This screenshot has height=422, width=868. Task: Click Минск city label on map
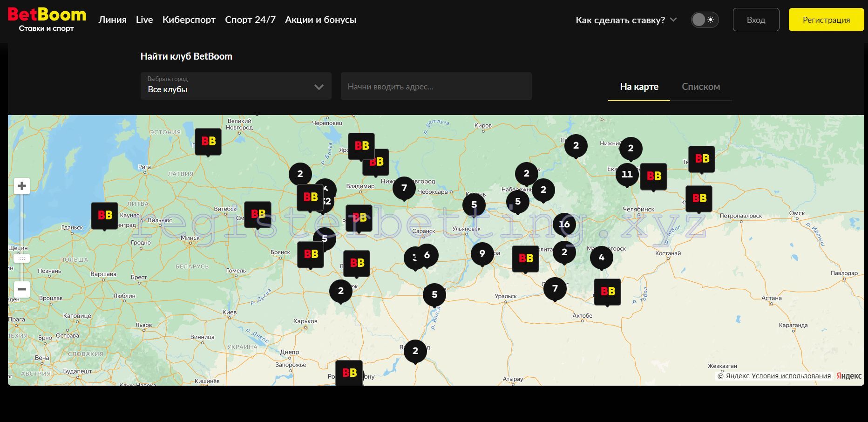click(190, 238)
